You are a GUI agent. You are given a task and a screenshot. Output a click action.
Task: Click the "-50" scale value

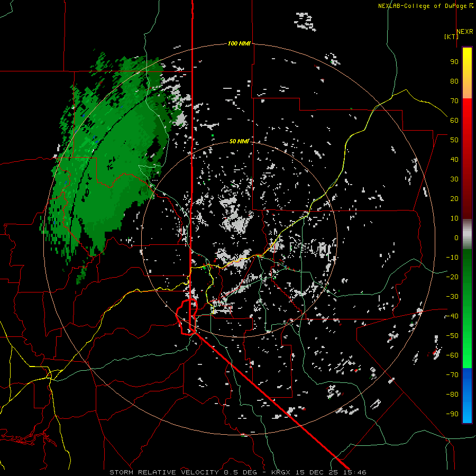coord(452,336)
